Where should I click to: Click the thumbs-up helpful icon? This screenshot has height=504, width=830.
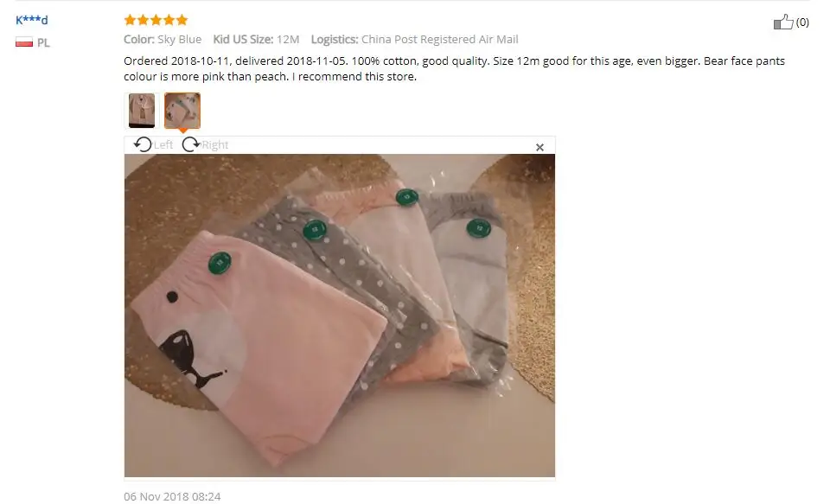click(783, 22)
